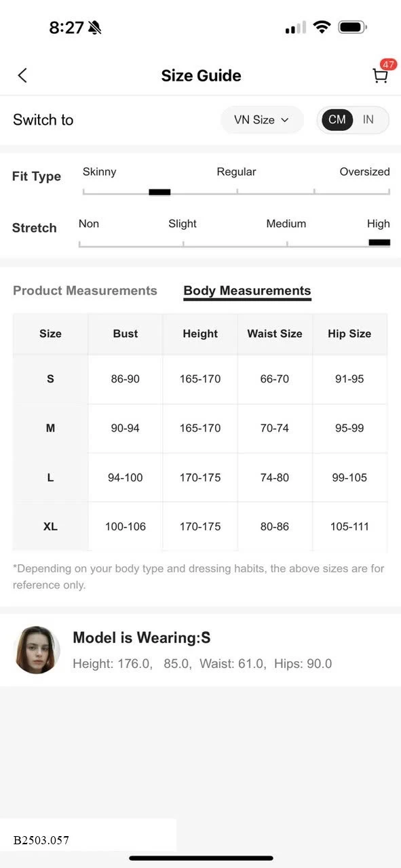Tap the Wi-Fi status icon
The height and width of the screenshot is (868, 401).
(x=322, y=27)
